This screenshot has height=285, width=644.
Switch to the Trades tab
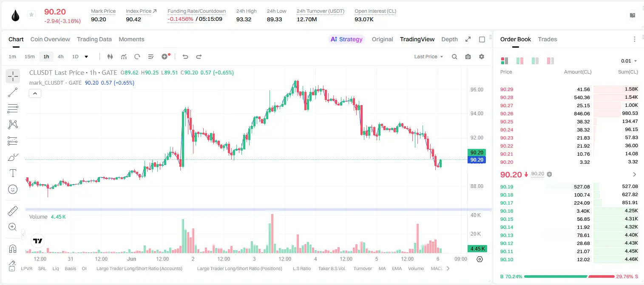pos(547,39)
